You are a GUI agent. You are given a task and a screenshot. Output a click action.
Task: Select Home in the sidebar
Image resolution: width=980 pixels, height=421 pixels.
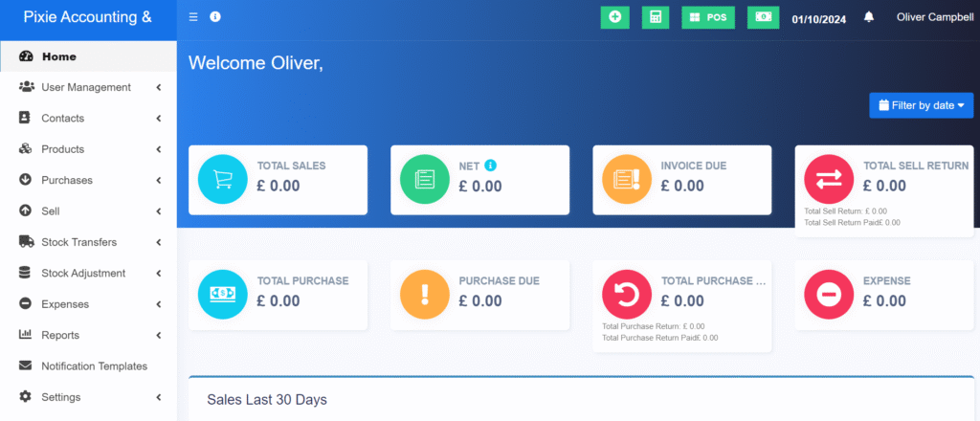coord(88,56)
